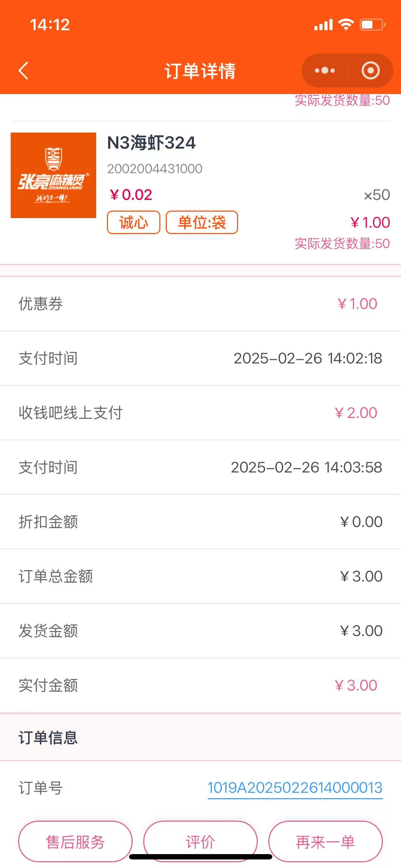Tap the 实付金额 row
Viewport: 401px width, 868px height.
(x=200, y=685)
